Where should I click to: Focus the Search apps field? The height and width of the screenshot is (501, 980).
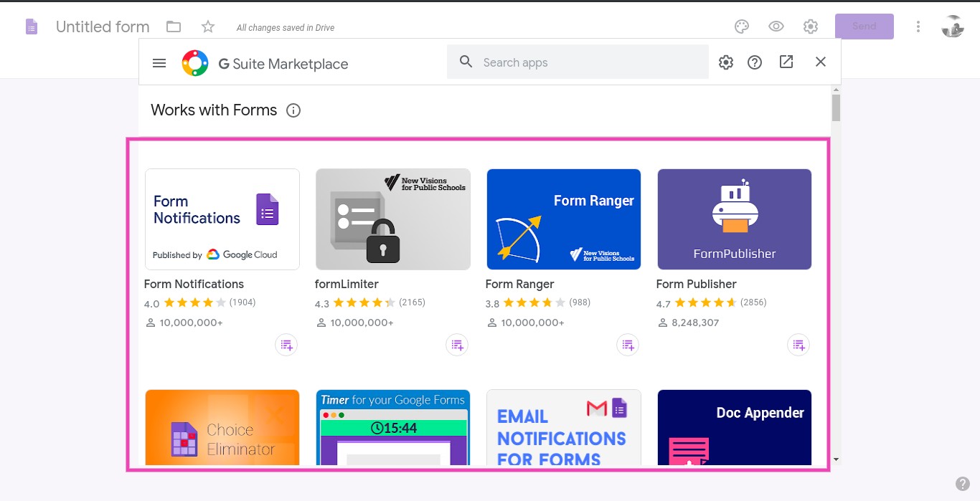[x=578, y=62]
